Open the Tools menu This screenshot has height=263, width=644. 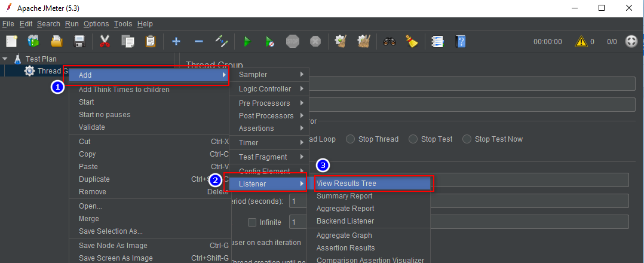123,24
